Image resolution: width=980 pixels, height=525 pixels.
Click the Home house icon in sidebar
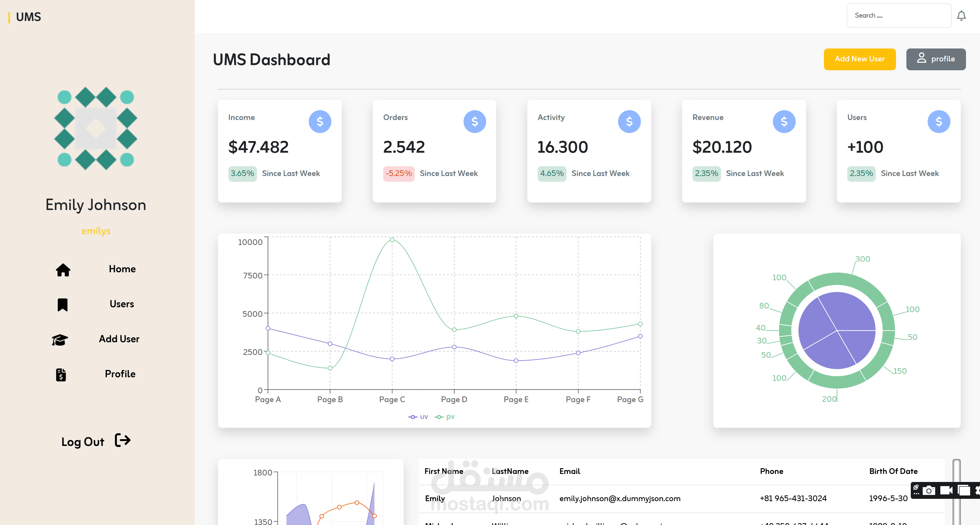pos(63,269)
